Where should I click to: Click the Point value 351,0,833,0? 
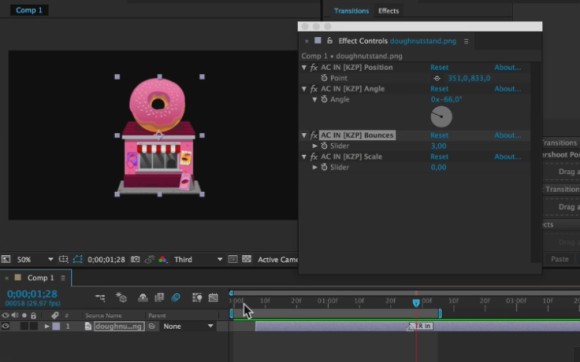tap(469, 78)
